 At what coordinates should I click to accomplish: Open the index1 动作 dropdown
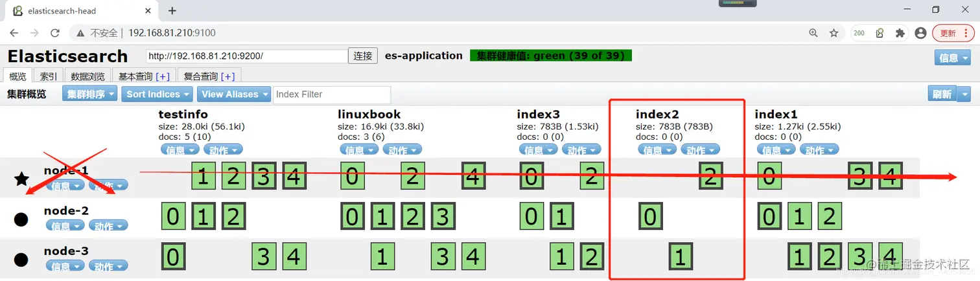click(x=819, y=150)
